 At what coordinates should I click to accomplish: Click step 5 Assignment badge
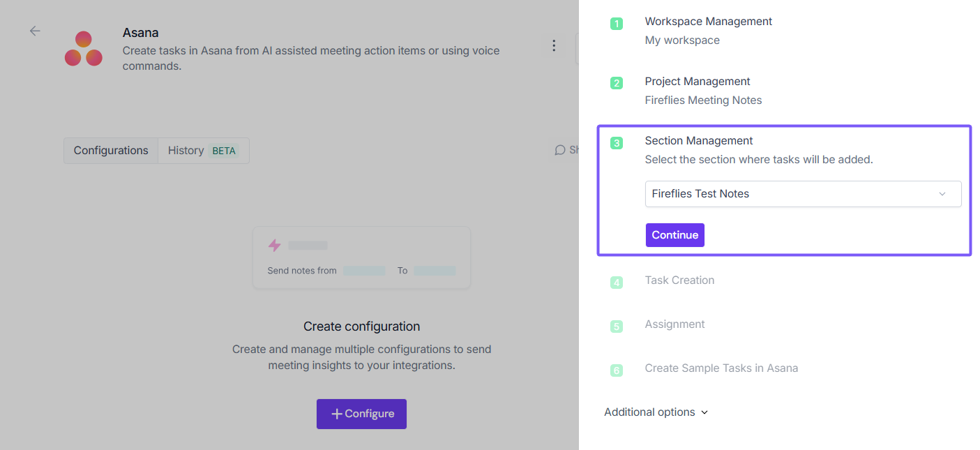click(617, 327)
